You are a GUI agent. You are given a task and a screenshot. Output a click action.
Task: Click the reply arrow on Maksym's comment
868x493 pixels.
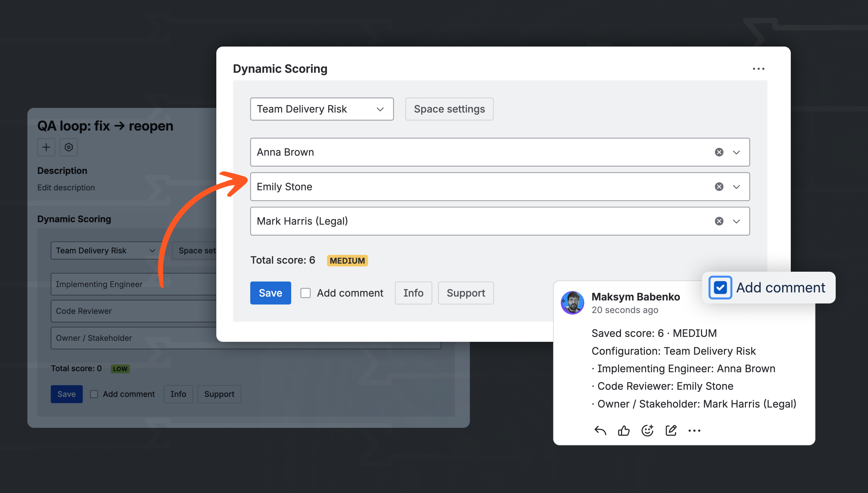(601, 430)
